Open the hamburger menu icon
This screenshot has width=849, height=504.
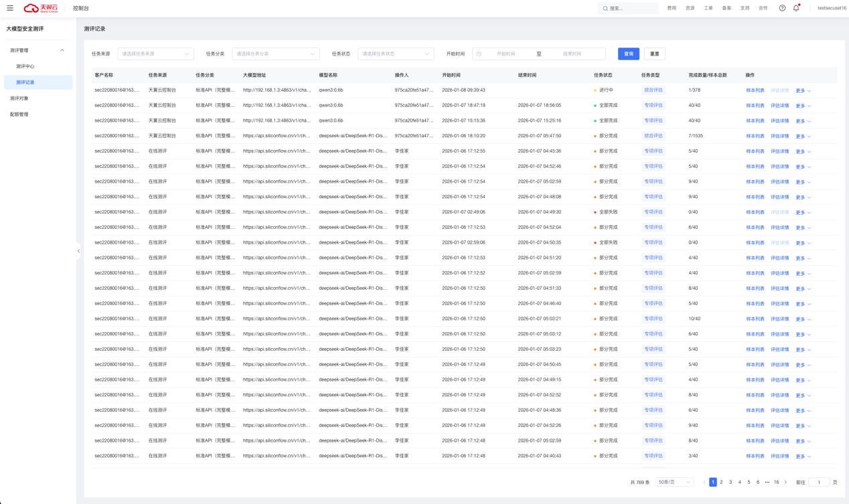tap(10, 8)
